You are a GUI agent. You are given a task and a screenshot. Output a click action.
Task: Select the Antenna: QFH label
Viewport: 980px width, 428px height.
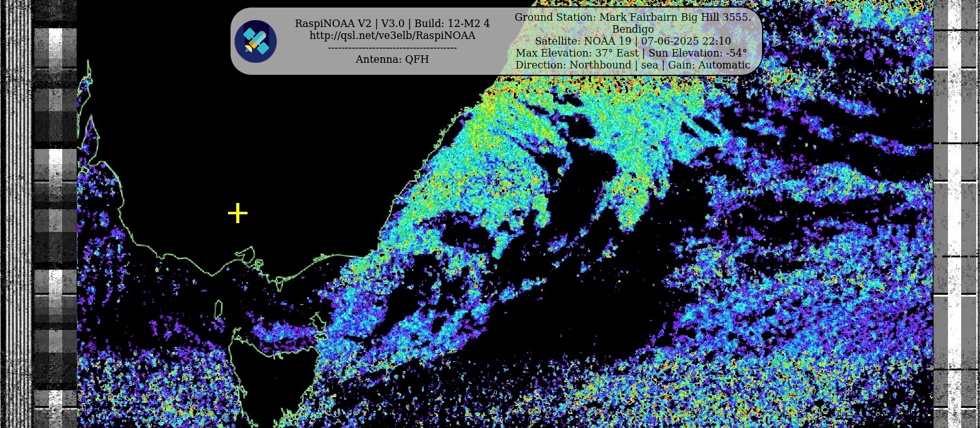coord(392,59)
